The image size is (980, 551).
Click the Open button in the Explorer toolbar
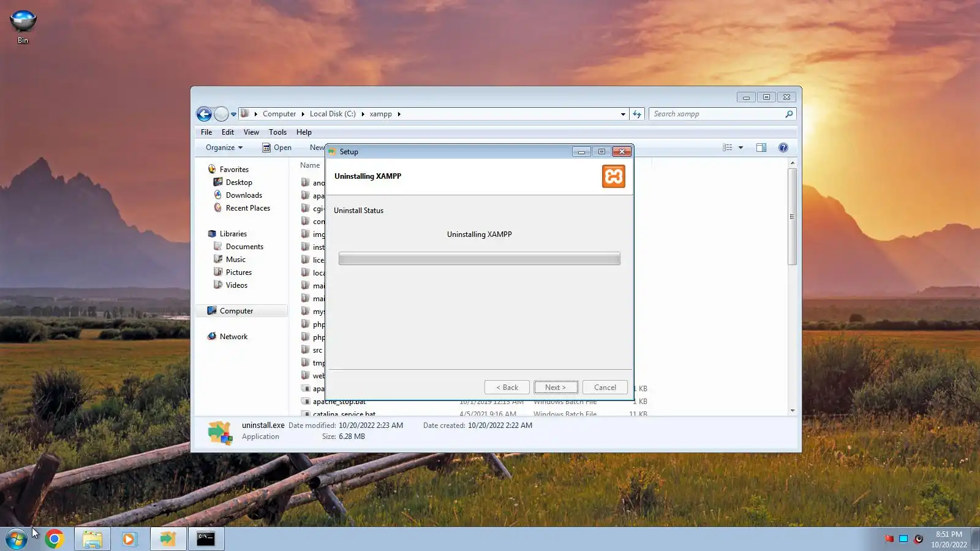click(x=277, y=148)
